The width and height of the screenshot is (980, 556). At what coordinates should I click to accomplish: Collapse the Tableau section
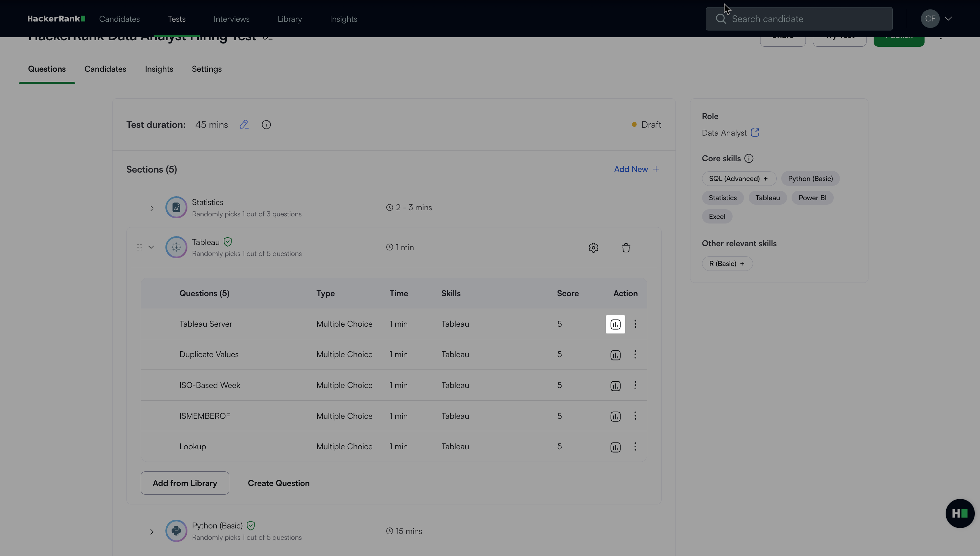pos(151,247)
